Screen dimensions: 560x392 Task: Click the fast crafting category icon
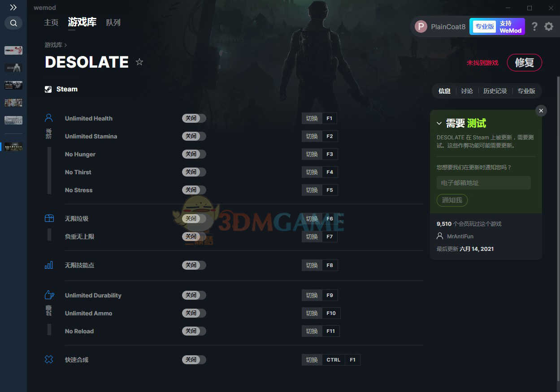coord(49,359)
